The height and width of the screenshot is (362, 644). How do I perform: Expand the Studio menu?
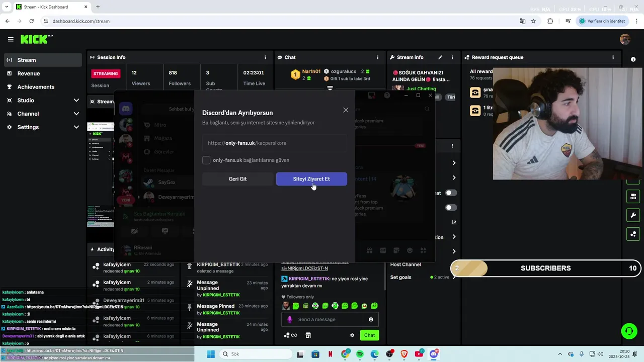pyautogui.click(x=42, y=100)
